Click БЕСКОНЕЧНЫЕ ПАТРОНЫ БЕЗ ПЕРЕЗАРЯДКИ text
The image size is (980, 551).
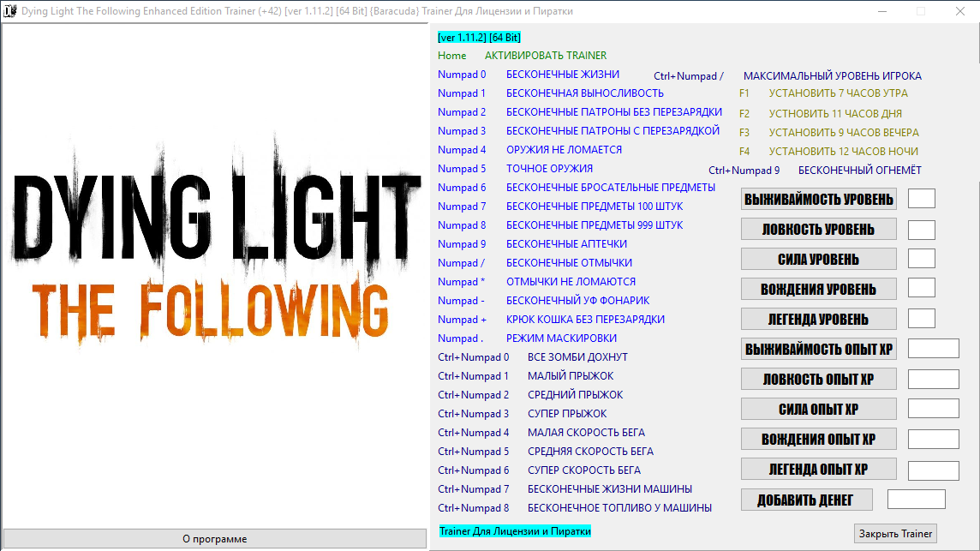pos(613,112)
